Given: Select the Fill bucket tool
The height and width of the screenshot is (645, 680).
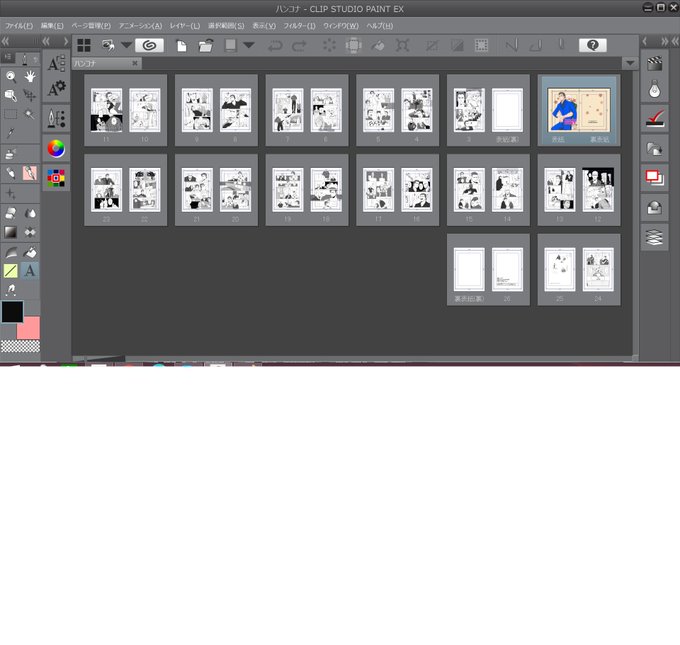Looking at the screenshot, I should tap(30, 252).
